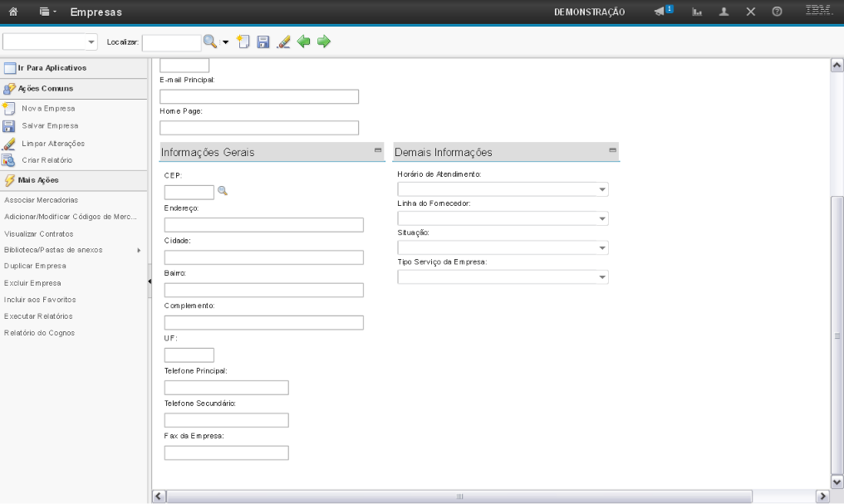Screen dimensions: 844x504
Task: Click the clear changes eraser icon
Action: [x=283, y=42]
